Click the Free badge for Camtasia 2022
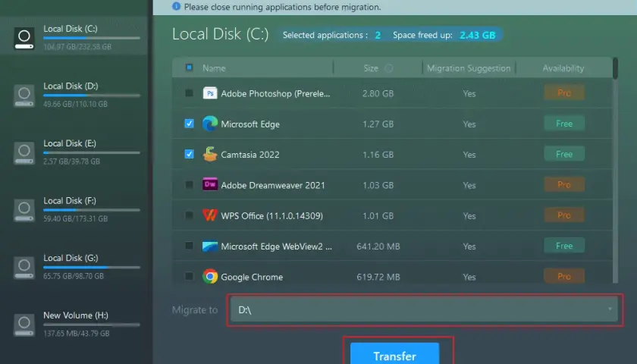This screenshot has width=637, height=364. [564, 154]
